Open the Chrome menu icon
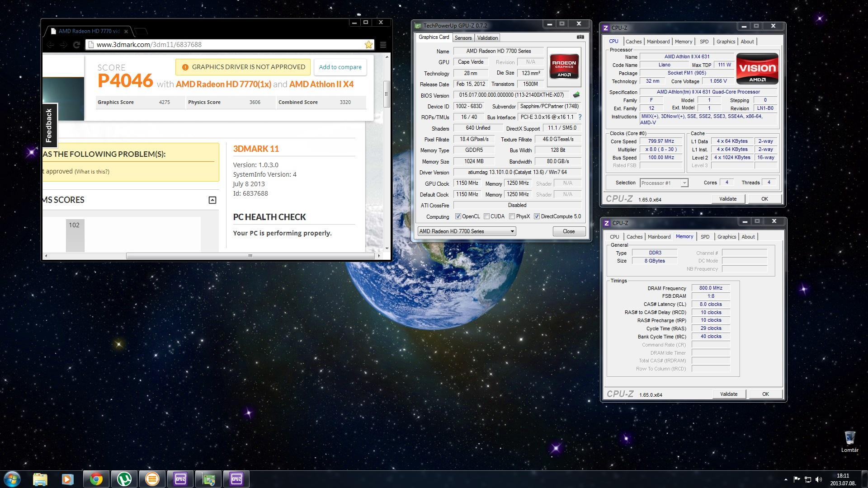This screenshot has width=868, height=488. click(x=383, y=44)
